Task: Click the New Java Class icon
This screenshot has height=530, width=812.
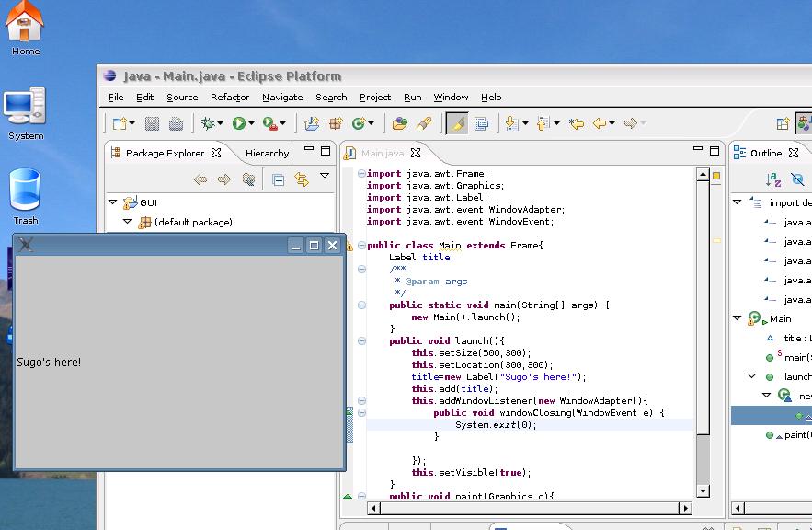Action: coord(359,123)
